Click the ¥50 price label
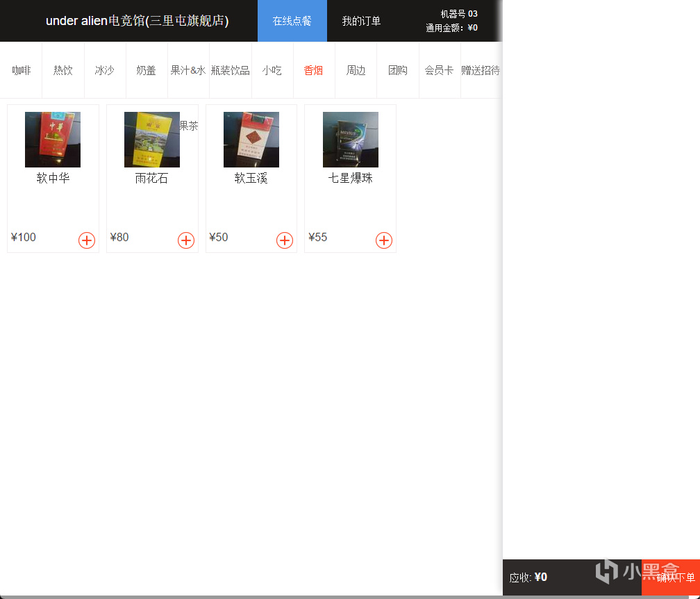700x599 pixels. click(x=218, y=237)
